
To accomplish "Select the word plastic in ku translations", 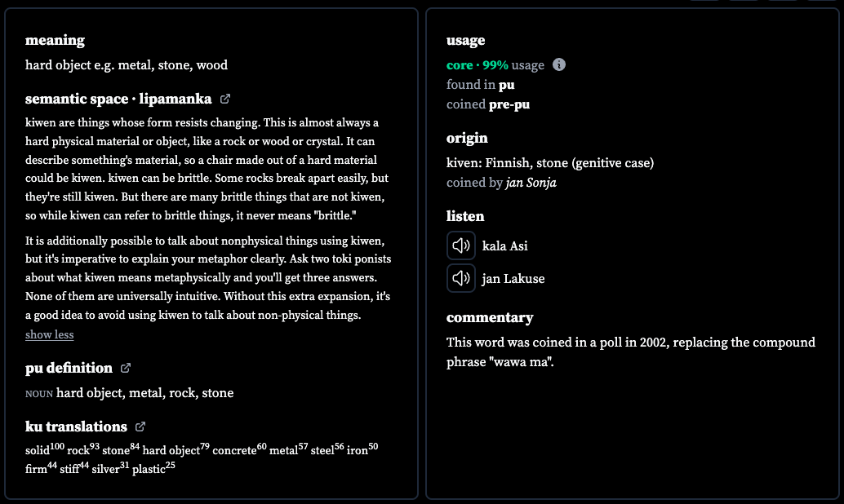I will click(149, 470).
